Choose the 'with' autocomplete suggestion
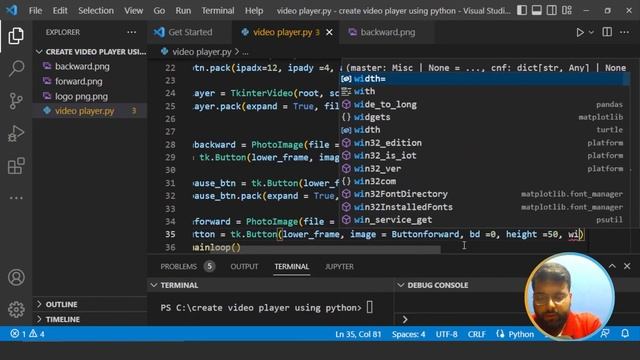This screenshot has width=640, height=360. (484, 91)
